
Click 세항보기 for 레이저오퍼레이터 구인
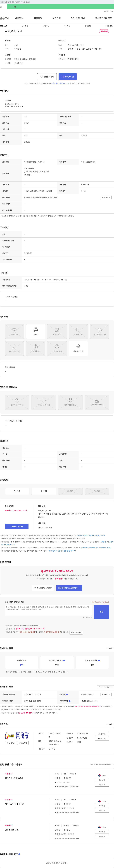[x=102, y=811]
